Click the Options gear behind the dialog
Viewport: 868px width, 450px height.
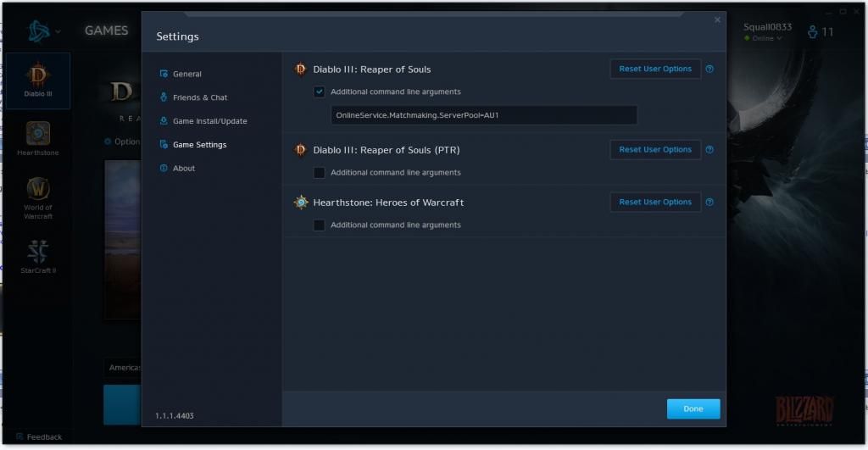(x=108, y=142)
